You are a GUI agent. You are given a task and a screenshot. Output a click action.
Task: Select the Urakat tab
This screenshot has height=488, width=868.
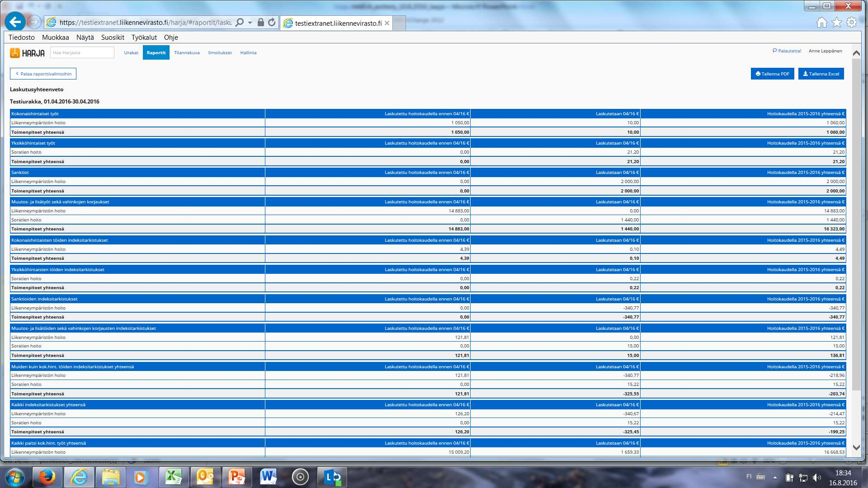tap(131, 52)
